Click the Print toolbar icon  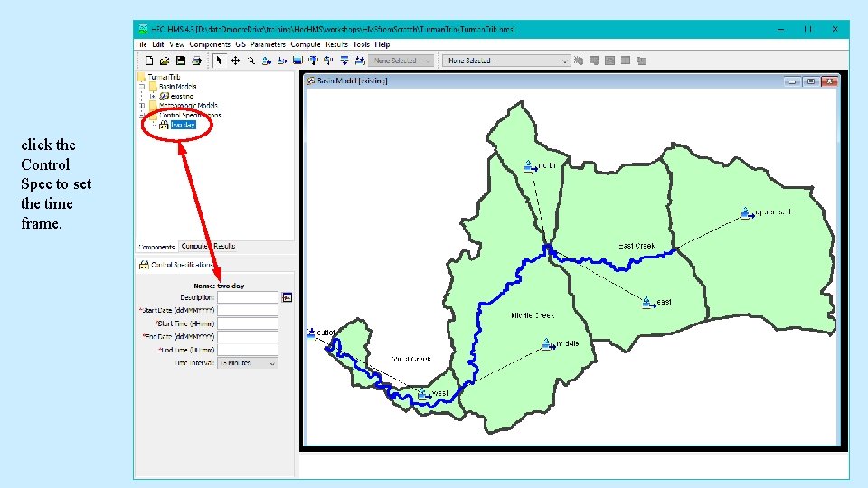pyautogui.click(x=196, y=61)
